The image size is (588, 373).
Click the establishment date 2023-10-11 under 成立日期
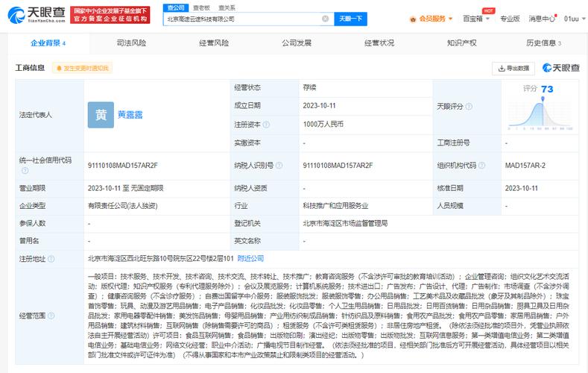(319, 106)
